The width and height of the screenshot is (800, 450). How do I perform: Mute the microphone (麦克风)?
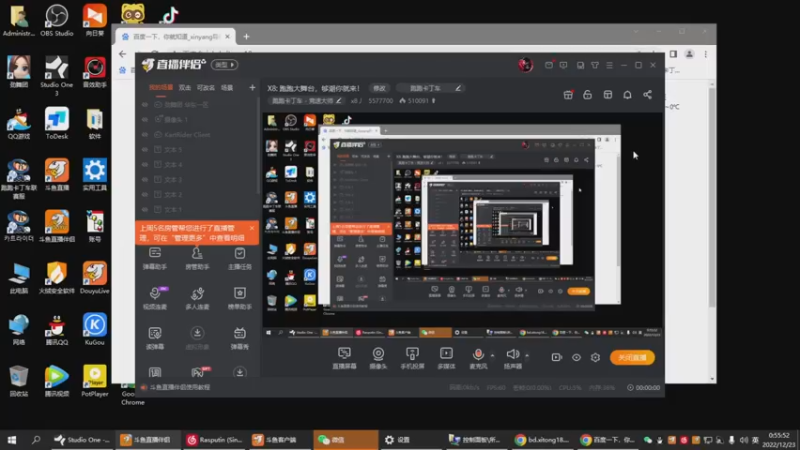[x=478, y=358]
